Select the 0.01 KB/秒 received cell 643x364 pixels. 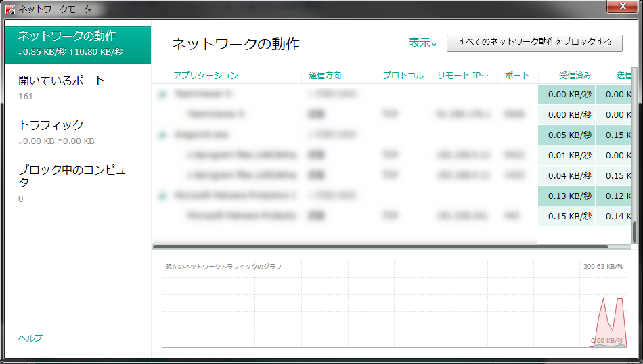567,156
